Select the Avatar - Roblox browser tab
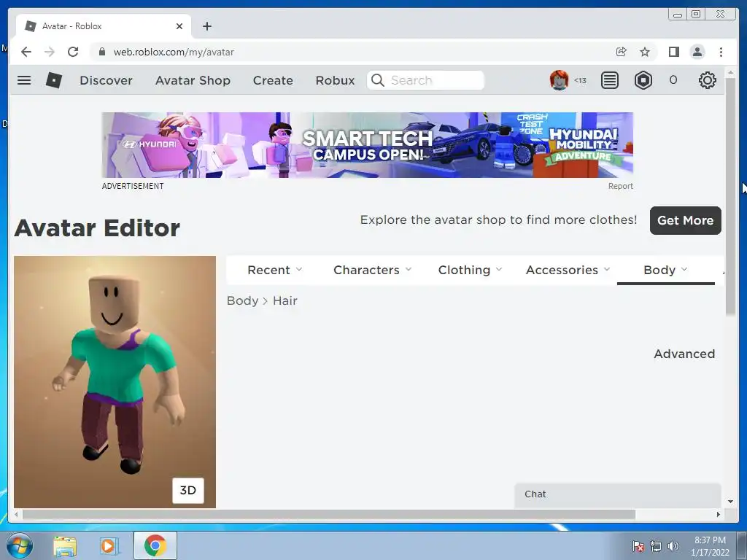This screenshot has width=747, height=560. [x=104, y=26]
